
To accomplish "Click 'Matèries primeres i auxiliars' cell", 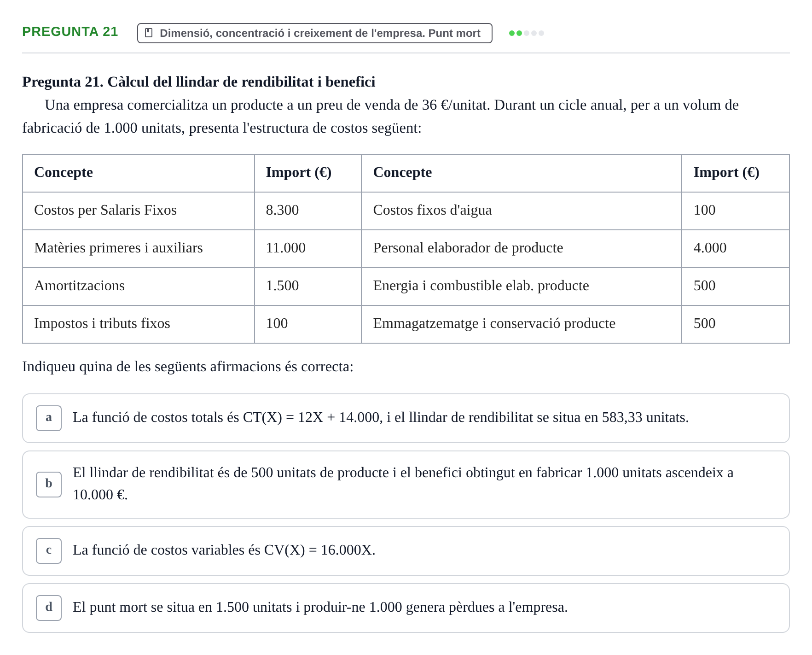I will [139, 249].
